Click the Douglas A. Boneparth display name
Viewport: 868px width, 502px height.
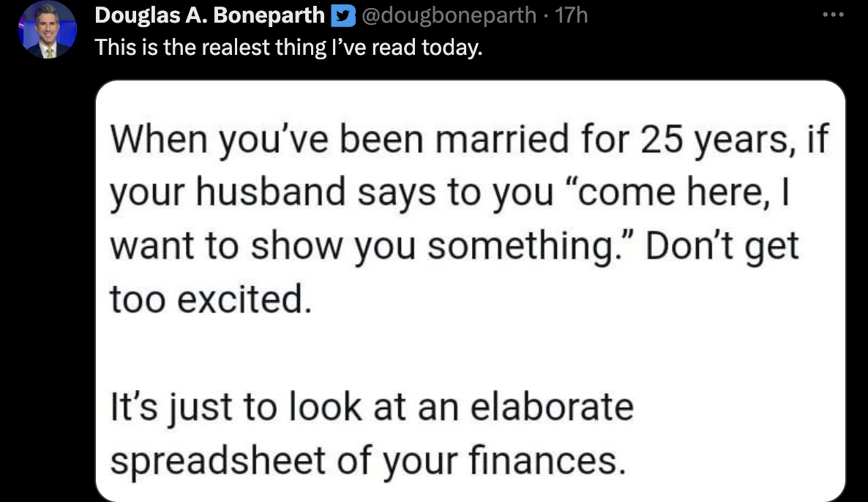click(x=211, y=15)
